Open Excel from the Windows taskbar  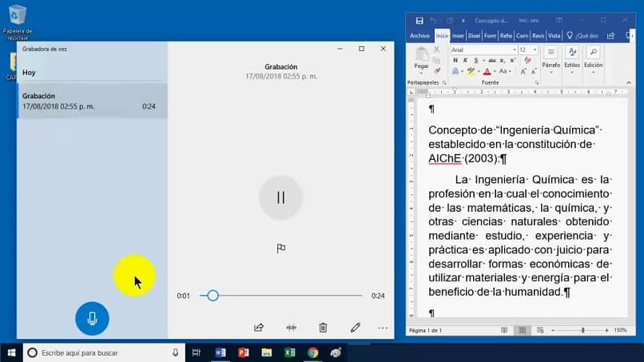(x=289, y=352)
